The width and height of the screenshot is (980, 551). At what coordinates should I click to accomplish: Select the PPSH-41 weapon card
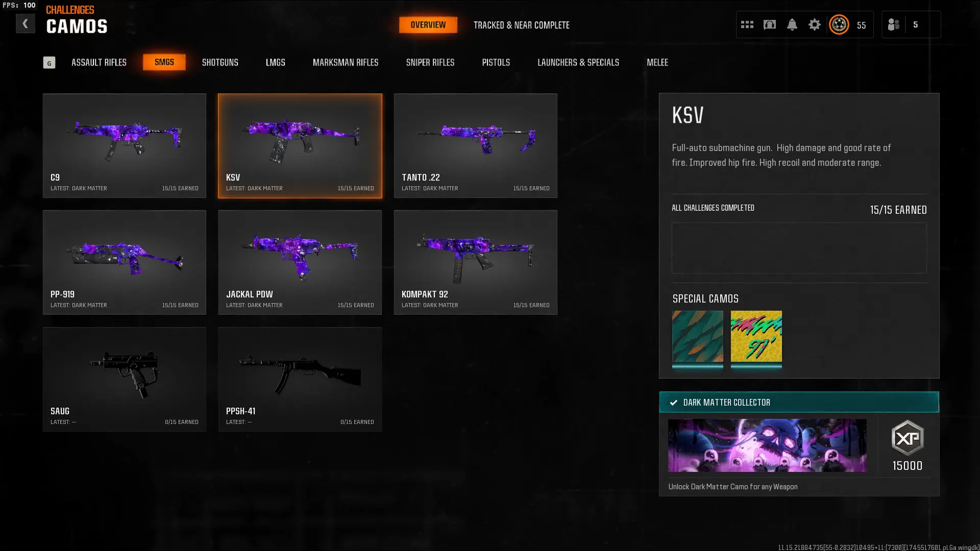pyautogui.click(x=300, y=379)
